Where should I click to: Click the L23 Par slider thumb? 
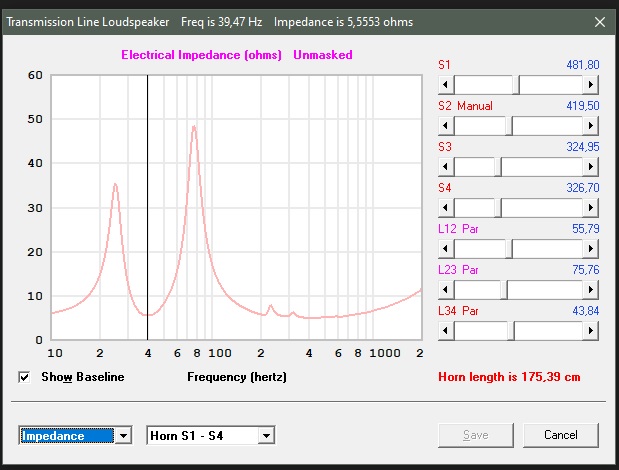506,289
